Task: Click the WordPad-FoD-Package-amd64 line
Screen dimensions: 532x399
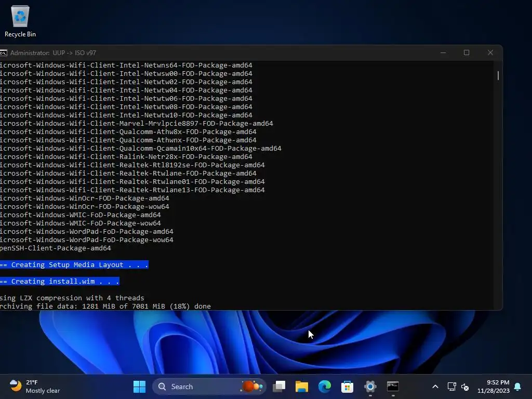Action: [x=87, y=231]
